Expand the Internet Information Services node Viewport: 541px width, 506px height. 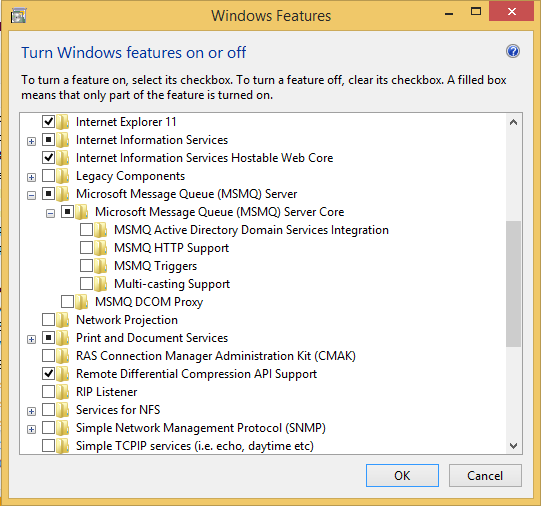pos(31,141)
